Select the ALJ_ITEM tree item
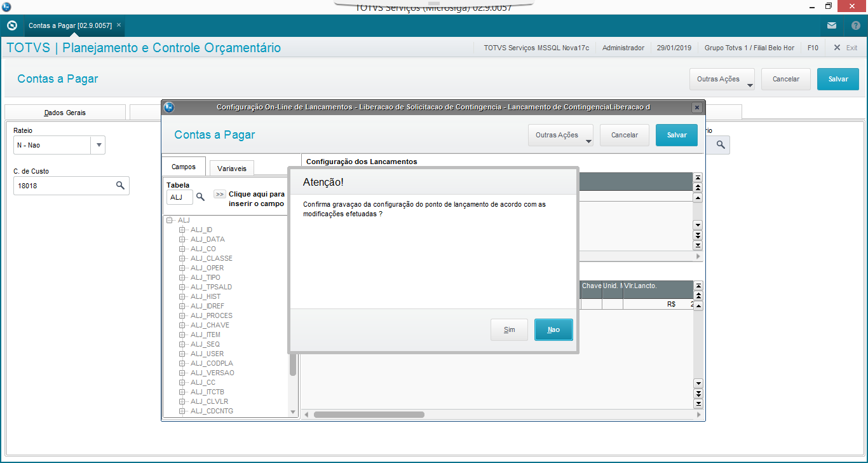868x463 pixels. point(205,335)
